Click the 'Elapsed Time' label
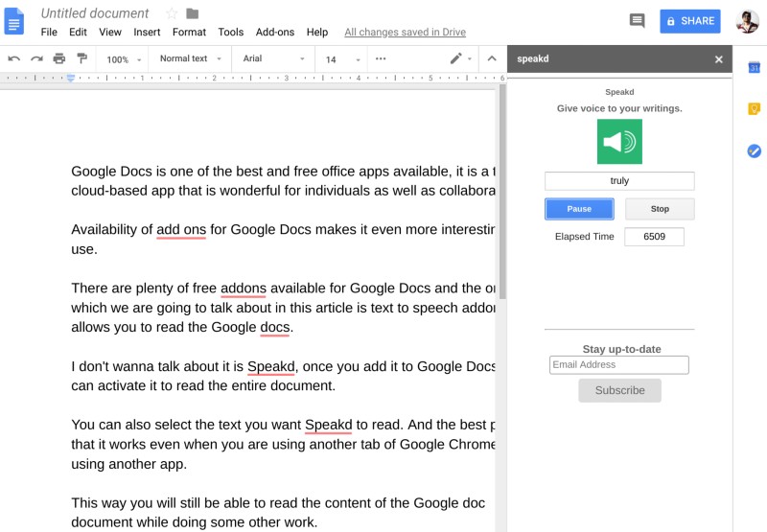The width and height of the screenshot is (767, 532). click(584, 237)
